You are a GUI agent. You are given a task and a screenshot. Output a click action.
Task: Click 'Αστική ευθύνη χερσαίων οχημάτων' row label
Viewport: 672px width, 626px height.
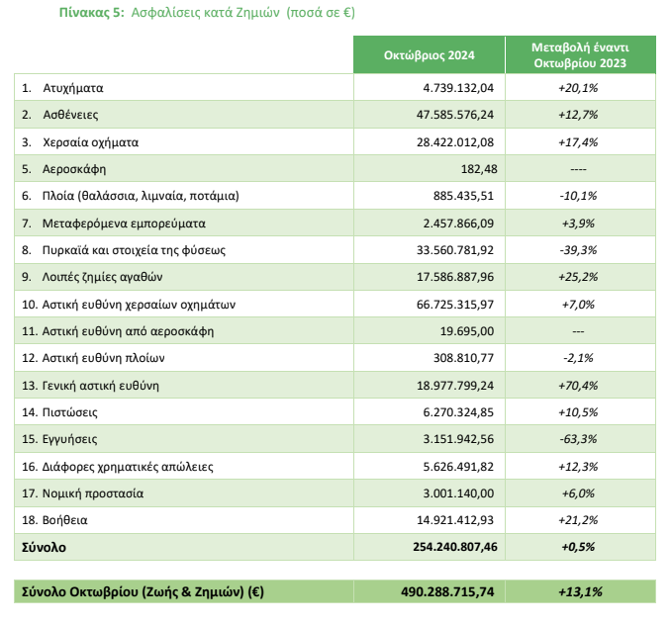coord(139,305)
